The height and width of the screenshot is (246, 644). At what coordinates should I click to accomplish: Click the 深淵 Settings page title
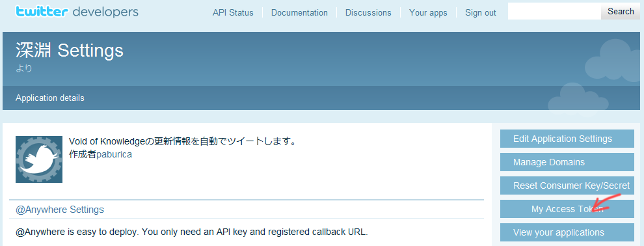click(x=70, y=51)
